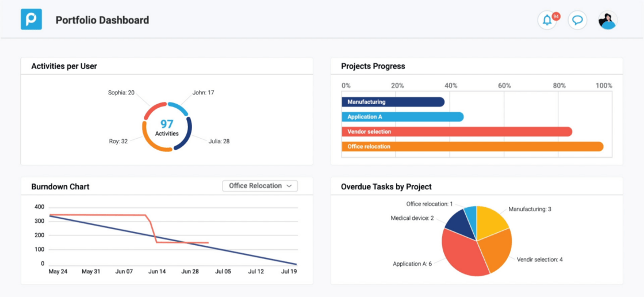This screenshot has width=644, height=297.
Task: Click the 60% progress axis label
Action: [504, 86]
